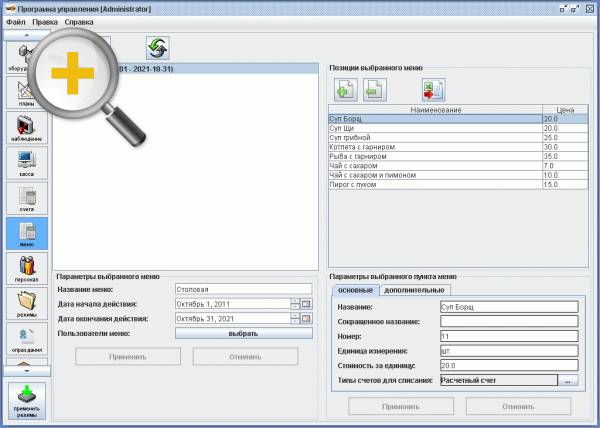Open the 'Справка' menu
Viewport: 600px width, 428px height.
[x=79, y=21]
